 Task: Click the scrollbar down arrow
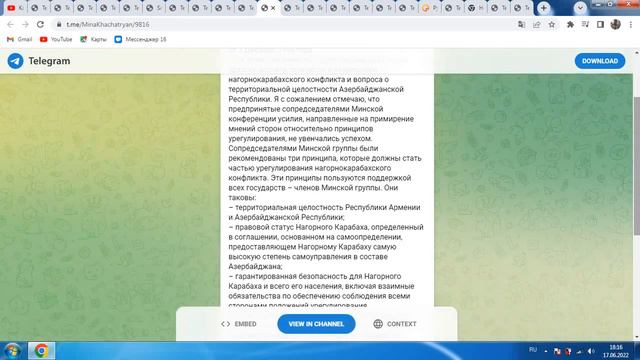click(x=636, y=338)
